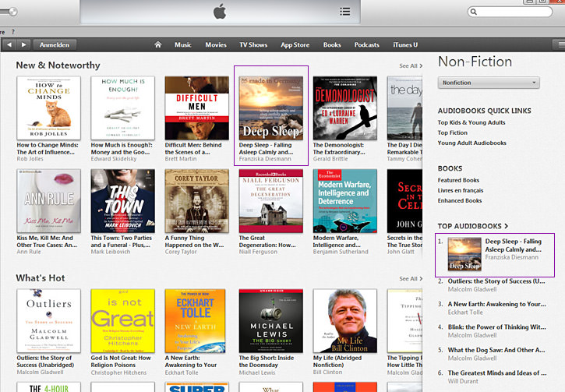The image size is (565, 392).
Task: Open How Much Is Enough cover
Action: tap(123, 108)
